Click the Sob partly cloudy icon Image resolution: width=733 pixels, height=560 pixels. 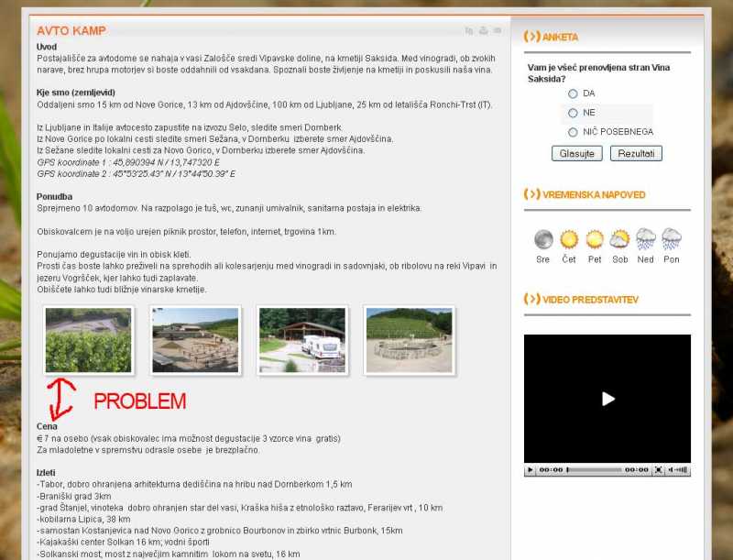click(620, 239)
